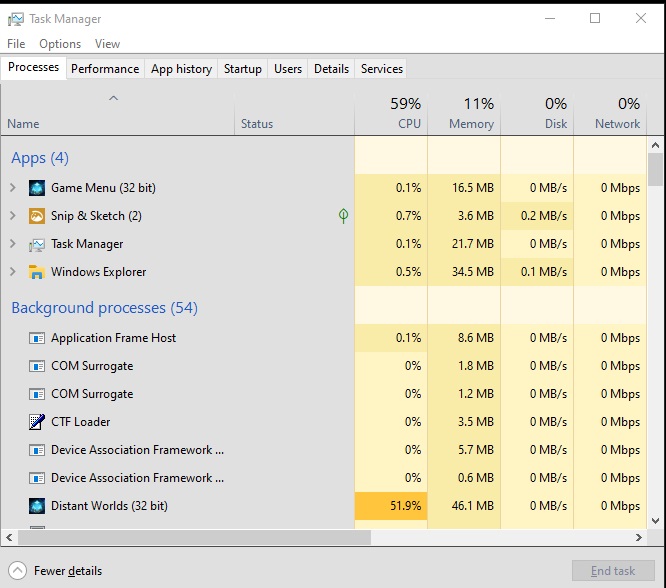The width and height of the screenshot is (666, 588).
Task: Open the Options menu
Action: [x=60, y=44]
